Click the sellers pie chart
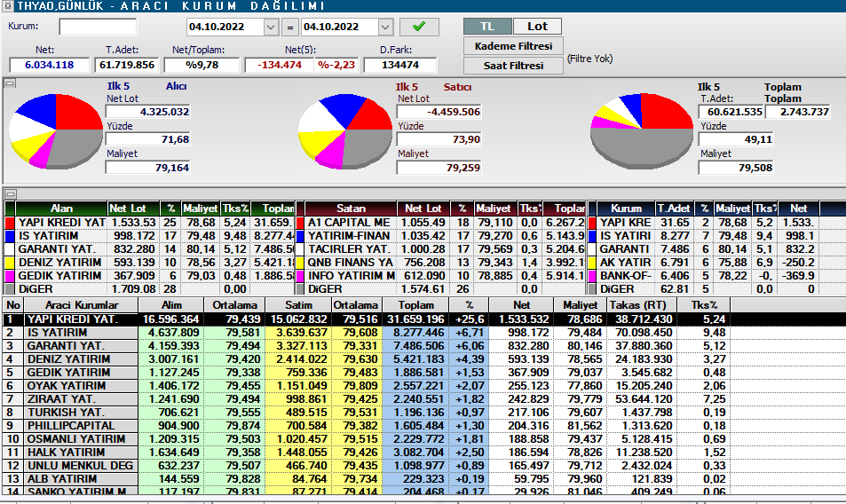Screen dimensions: 846x504 coord(345,131)
